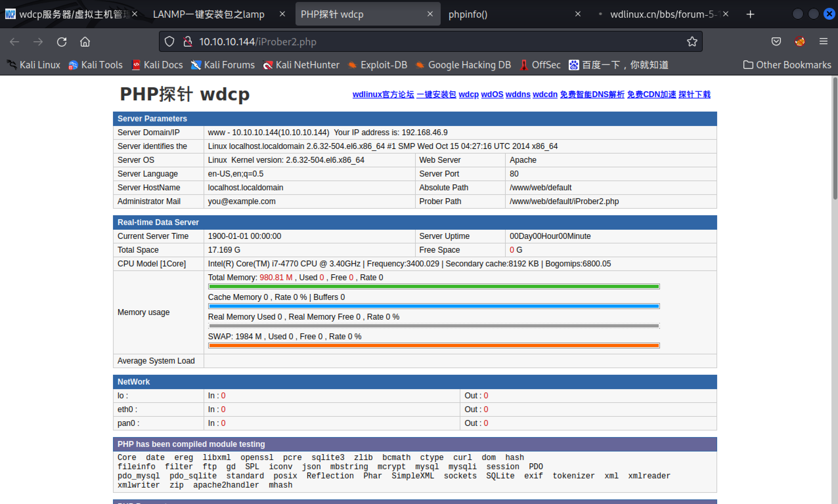
Task: Switch to the LANMP lamp tab
Action: point(208,14)
